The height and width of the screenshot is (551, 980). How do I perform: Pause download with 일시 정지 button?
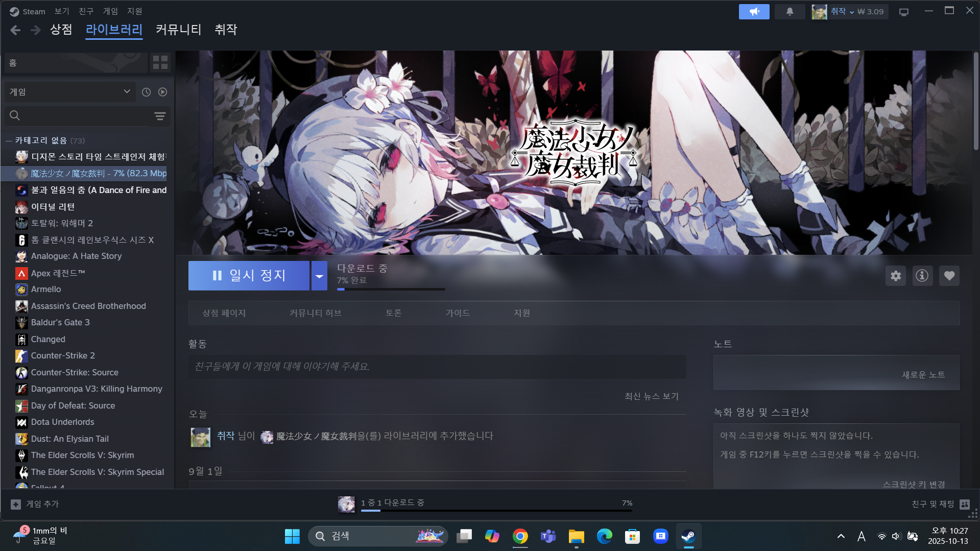(249, 276)
